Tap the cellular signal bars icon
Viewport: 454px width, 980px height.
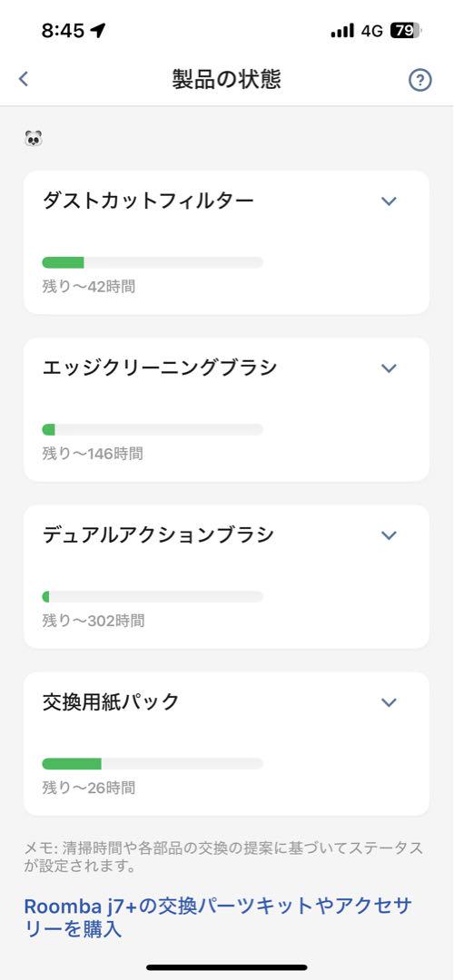pos(342,30)
